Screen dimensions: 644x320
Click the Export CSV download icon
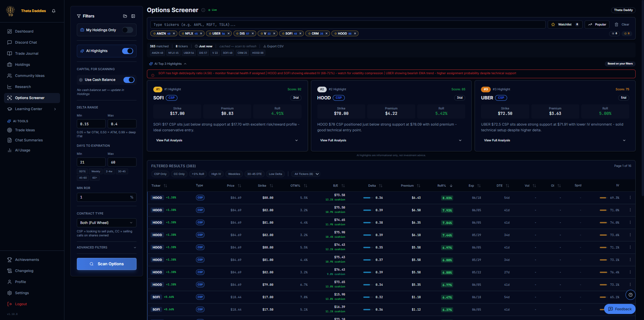pyautogui.click(x=265, y=46)
